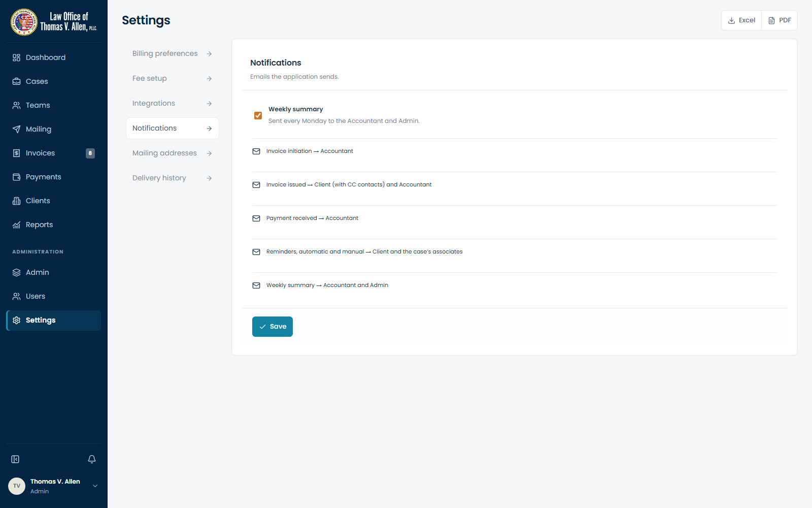Select the Notifications settings section
The image size is (812, 508).
click(173, 128)
